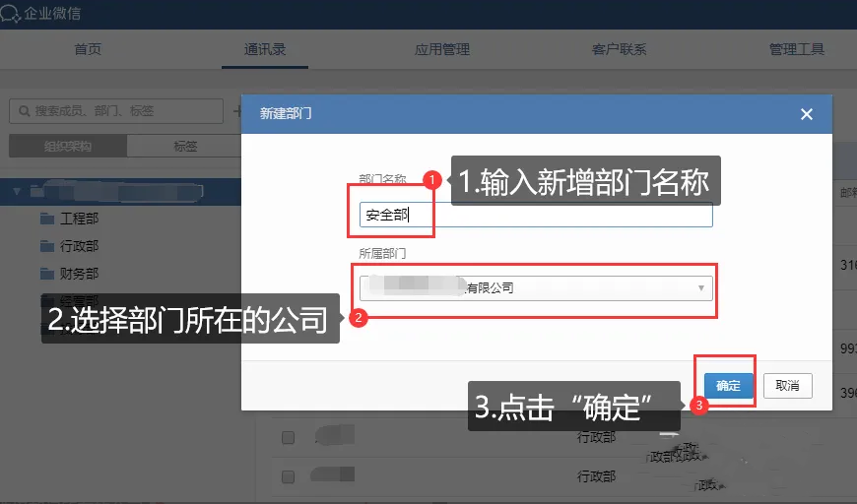Open the 首页 tab
The height and width of the screenshot is (504, 857).
[88, 49]
